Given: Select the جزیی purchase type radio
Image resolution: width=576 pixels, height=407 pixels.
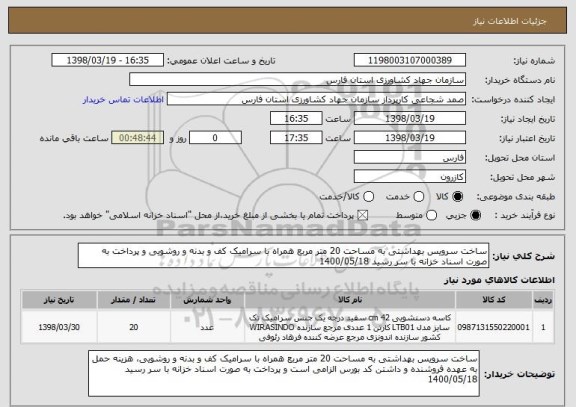Looking at the screenshot, I should (475, 216).
